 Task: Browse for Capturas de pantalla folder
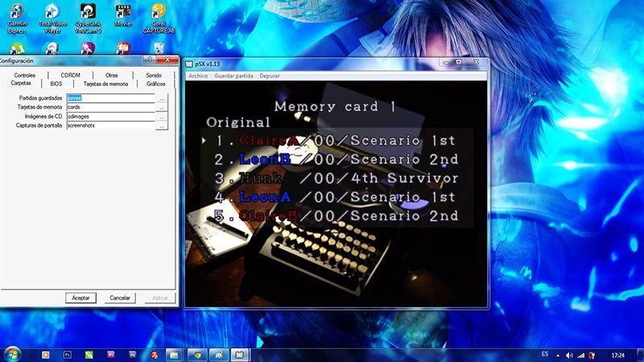[x=162, y=126]
